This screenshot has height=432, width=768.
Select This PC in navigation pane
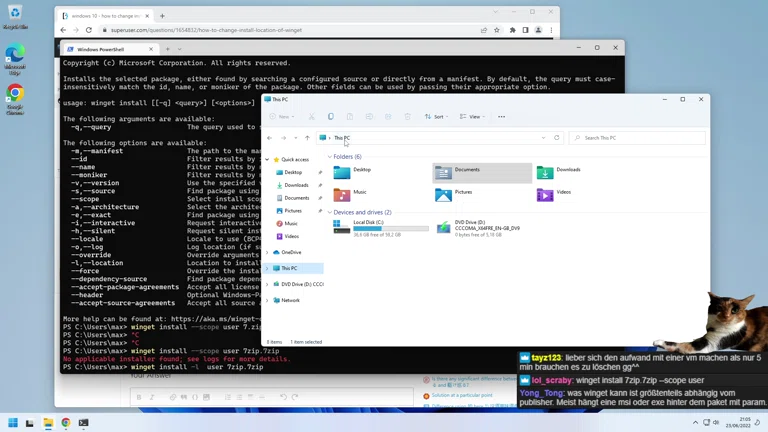point(293,268)
